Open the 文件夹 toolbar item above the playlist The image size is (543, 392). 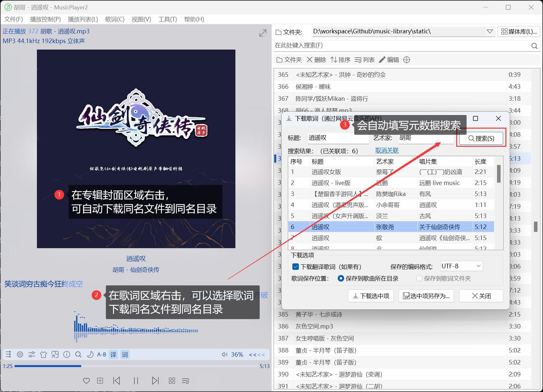[x=289, y=60]
